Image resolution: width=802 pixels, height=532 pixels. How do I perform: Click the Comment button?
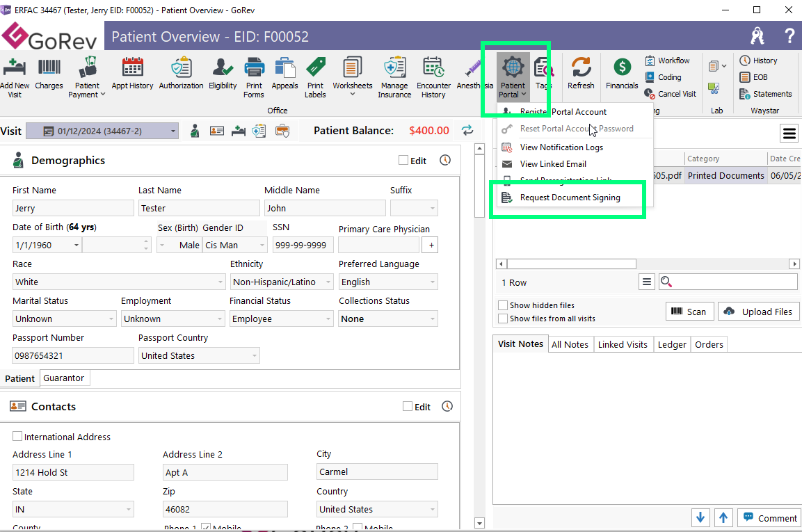769,517
